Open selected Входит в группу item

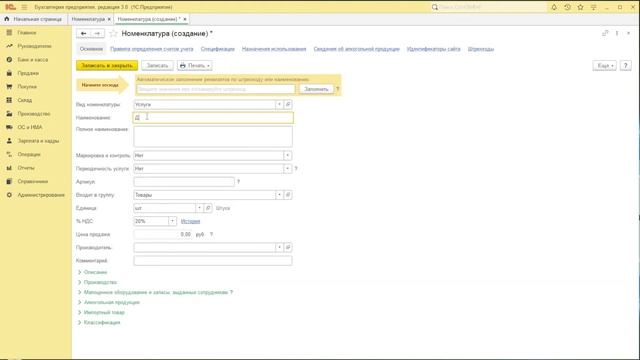[288, 195]
